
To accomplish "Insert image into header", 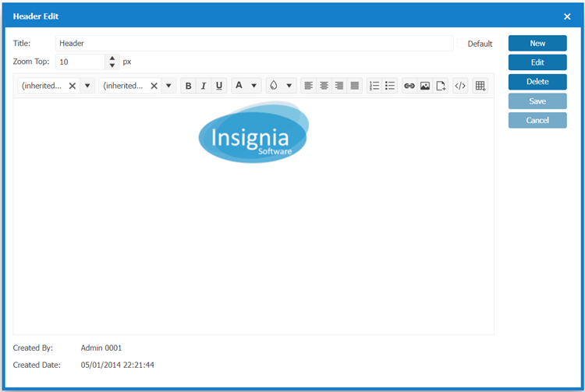I will tap(425, 86).
